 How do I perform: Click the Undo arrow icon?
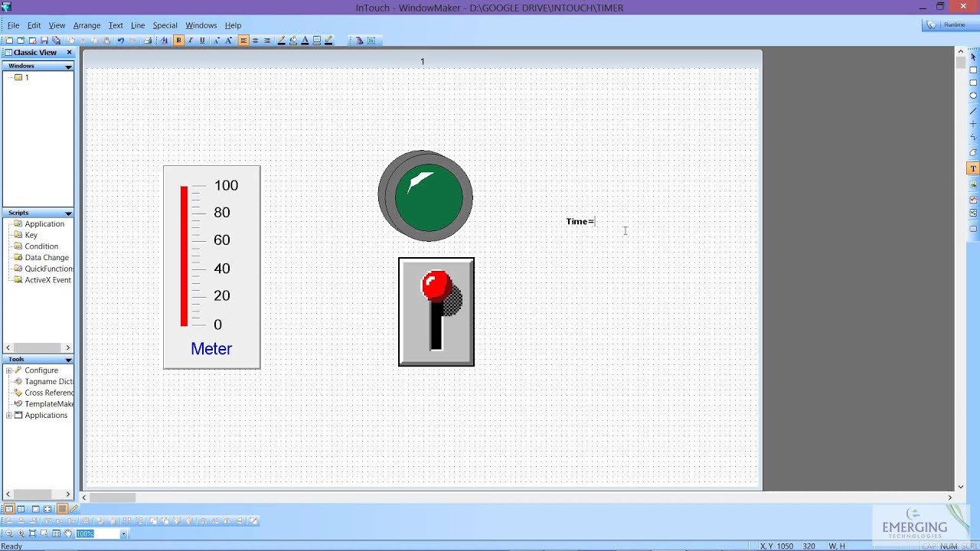120,41
